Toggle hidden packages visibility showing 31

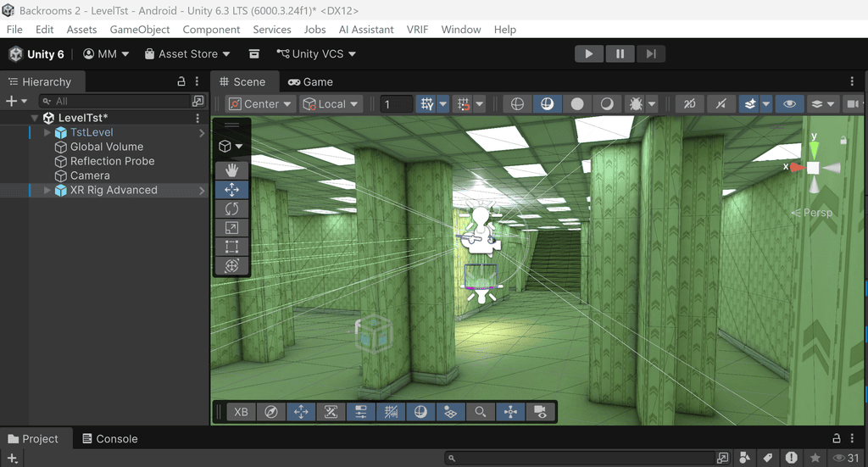click(x=847, y=458)
